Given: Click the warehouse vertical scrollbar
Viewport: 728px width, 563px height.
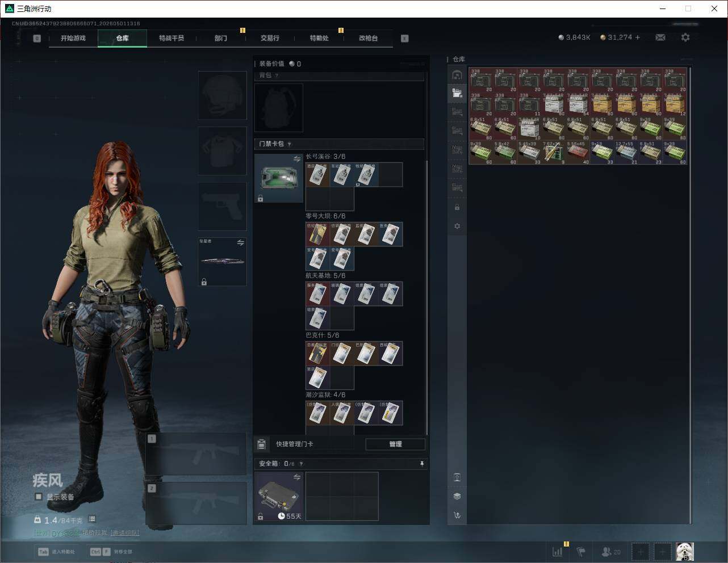Looking at the screenshot, I should [691, 295].
